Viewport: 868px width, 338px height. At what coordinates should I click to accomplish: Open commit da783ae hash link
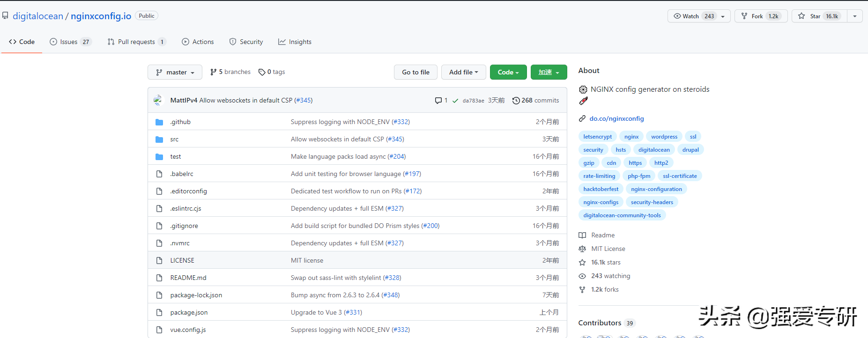pyautogui.click(x=474, y=101)
